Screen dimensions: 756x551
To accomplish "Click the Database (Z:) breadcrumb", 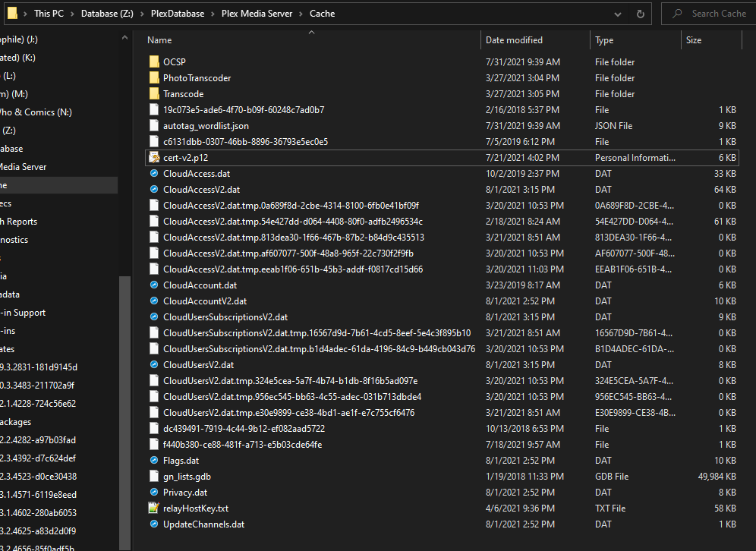I will coord(107,14).
